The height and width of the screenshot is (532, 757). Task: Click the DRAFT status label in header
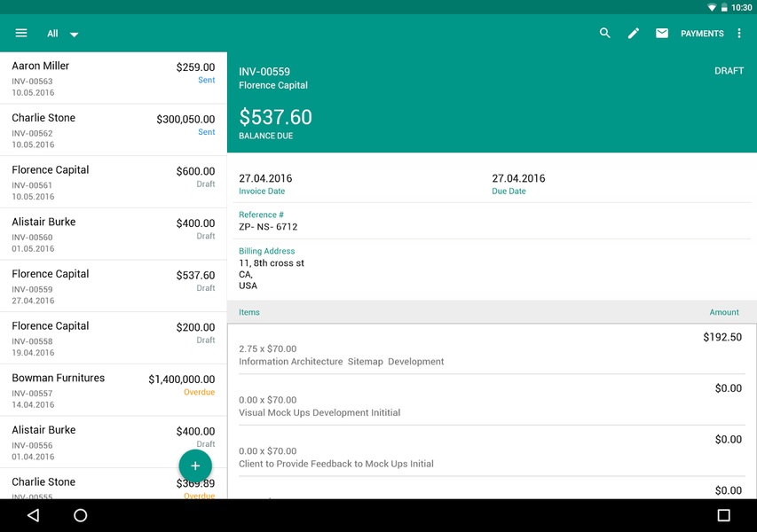tap(729, 71)
